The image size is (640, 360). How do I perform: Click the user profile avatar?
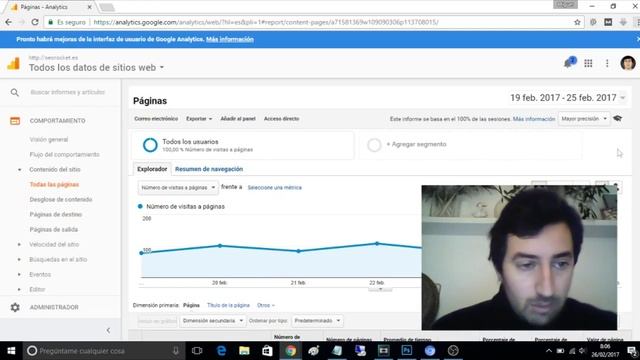tap(628, 63)
